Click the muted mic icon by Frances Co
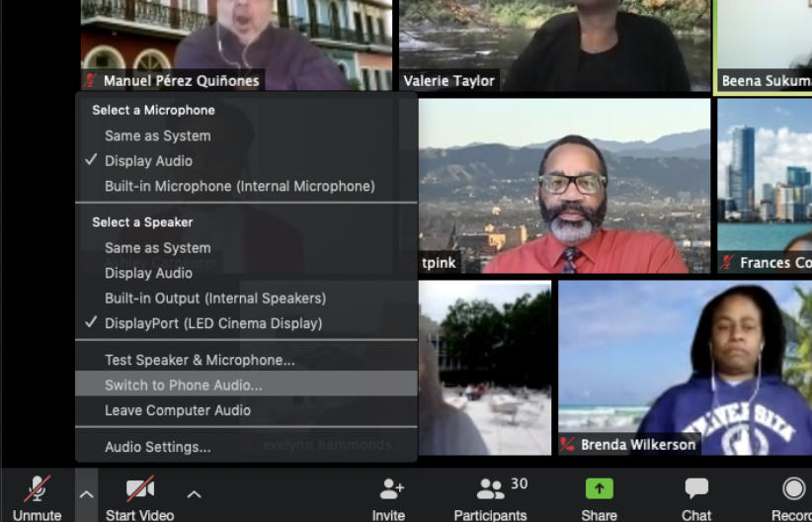 click(x=727, y=263)
